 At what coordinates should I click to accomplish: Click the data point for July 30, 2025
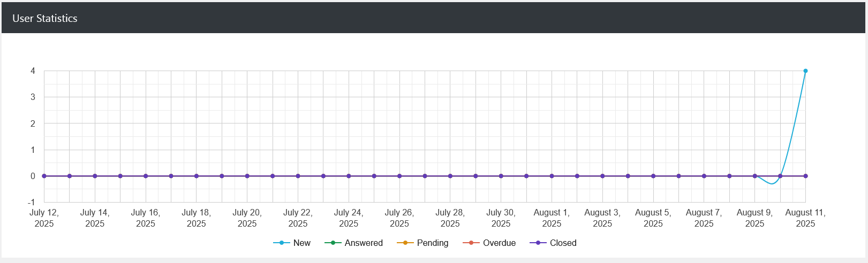tap(501, 176)
